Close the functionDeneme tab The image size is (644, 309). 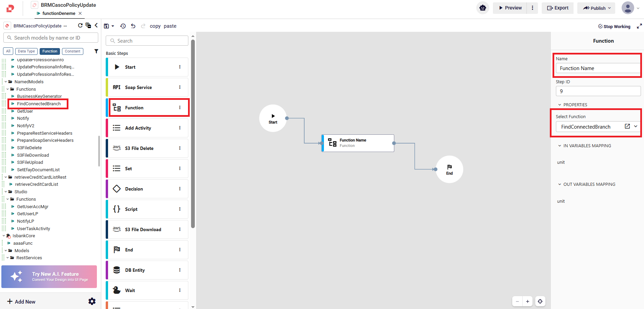coord(80,14)
